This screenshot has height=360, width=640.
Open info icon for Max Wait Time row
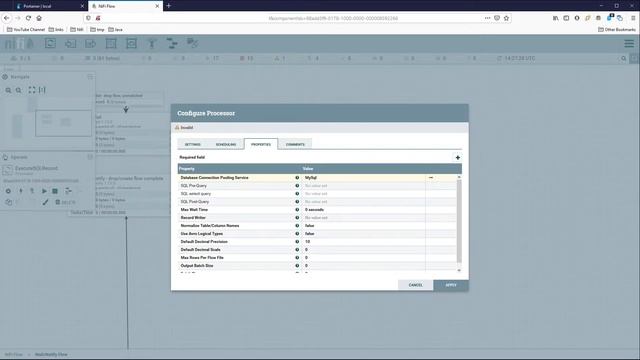coord(297,209)
